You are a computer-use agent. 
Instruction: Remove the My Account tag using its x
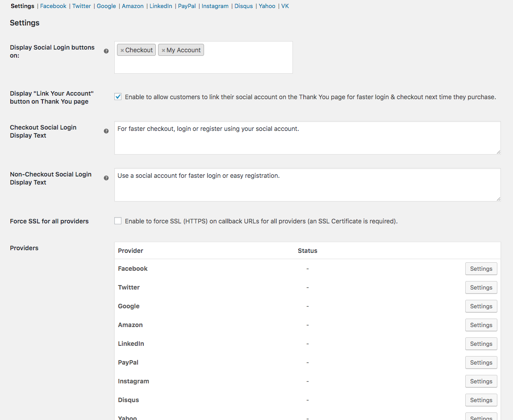pos(163,50)
